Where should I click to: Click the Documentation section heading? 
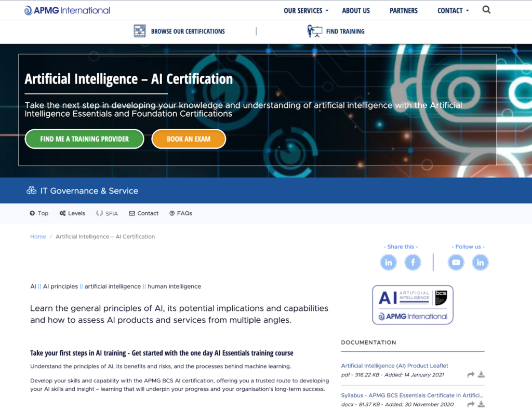368,343
